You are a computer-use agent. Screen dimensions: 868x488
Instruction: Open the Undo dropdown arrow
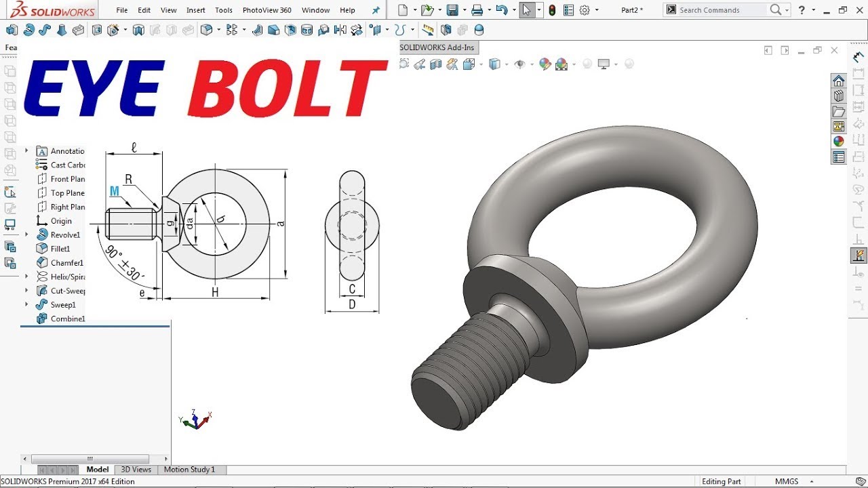(514, 10)
